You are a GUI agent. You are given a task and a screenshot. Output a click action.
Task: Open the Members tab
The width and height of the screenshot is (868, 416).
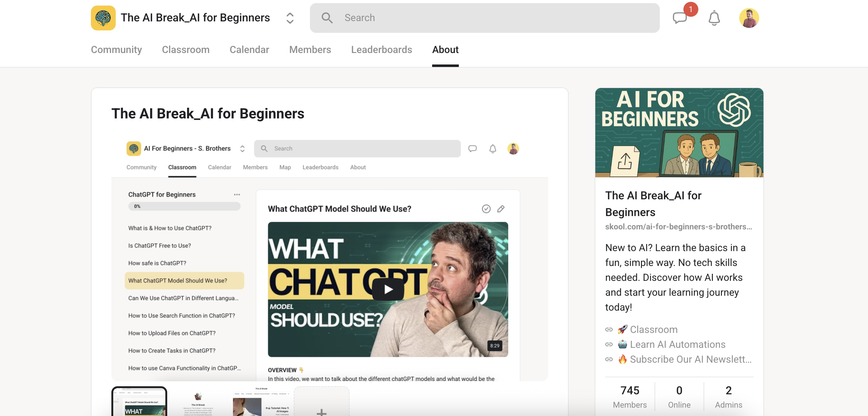pos(310,50)
